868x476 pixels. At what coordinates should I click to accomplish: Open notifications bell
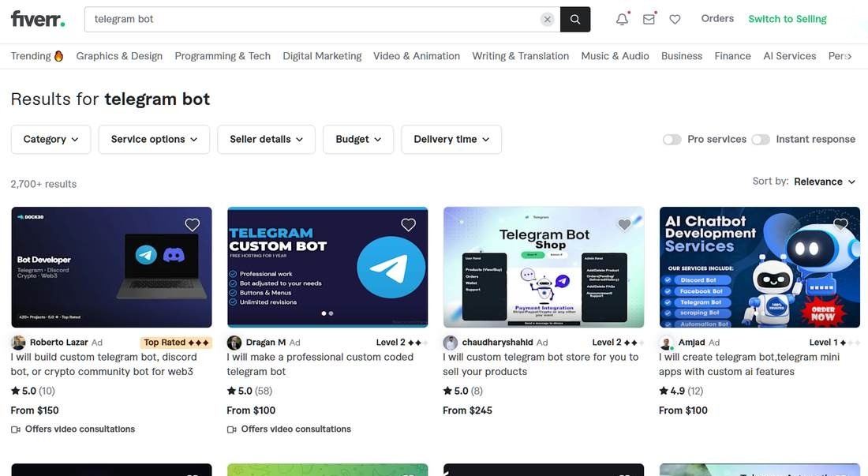(623, 19)
